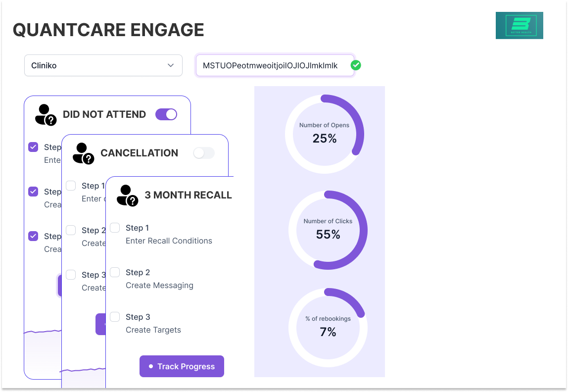Screen dimensions: 568x392
Task: Click the Number of Opens progress ring
Action: [x=325, y=134]
